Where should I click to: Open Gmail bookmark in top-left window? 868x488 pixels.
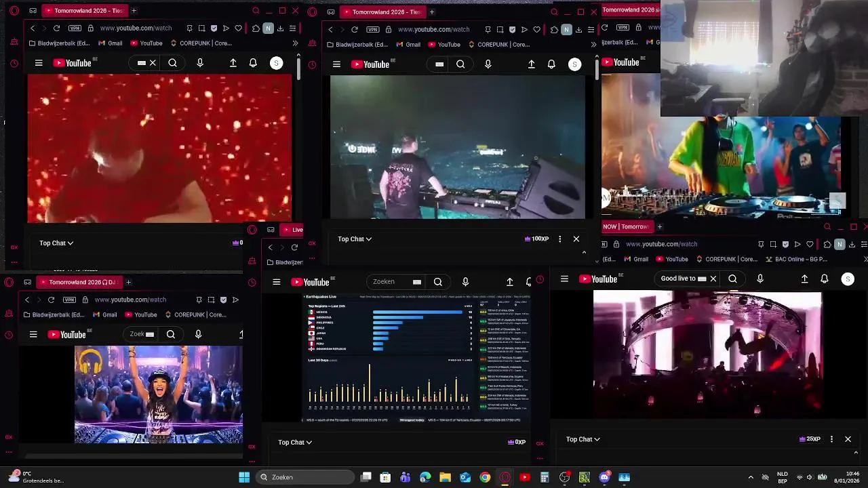click(110, 43)
